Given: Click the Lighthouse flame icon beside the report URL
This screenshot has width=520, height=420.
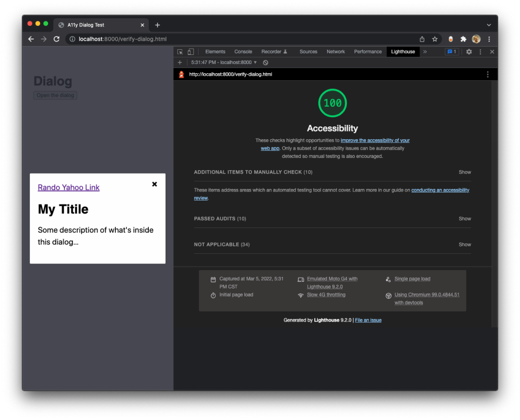Looking at the screenshot, I should [x=181, y=74].
